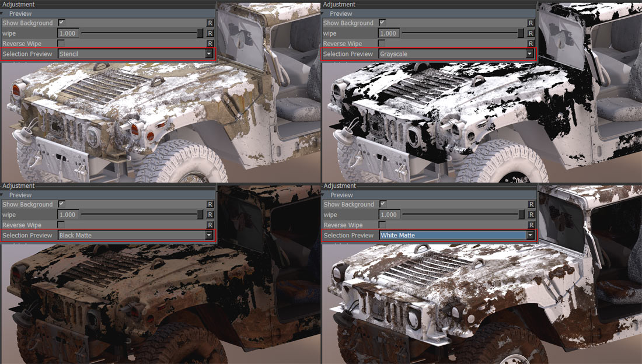Reset Show Background in the Stencil panel
This screenshot has width=642, height=364.
(210, 23)
